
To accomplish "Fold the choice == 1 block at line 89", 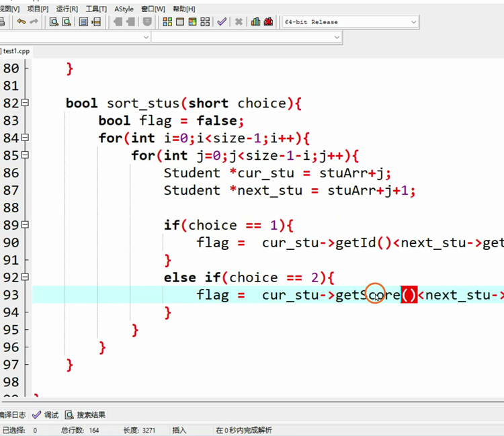I will pos(26,226).
